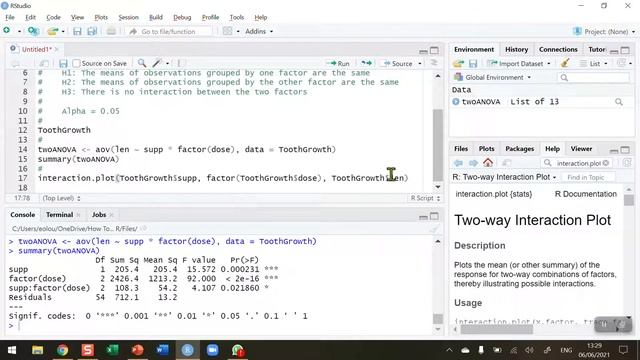Screen dimensions: 640x360
Task: Open the Code Tools wand icon
Action: pyautogui.click(x=157, y=63)
